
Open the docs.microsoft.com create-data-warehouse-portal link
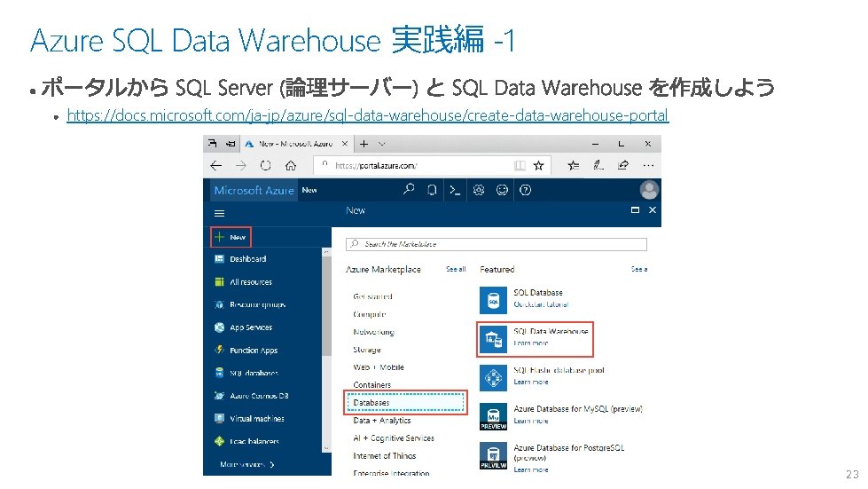coord(368,115)
